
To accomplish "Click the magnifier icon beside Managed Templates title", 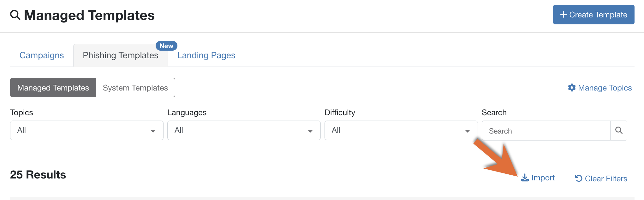I will tap(15, 15).
